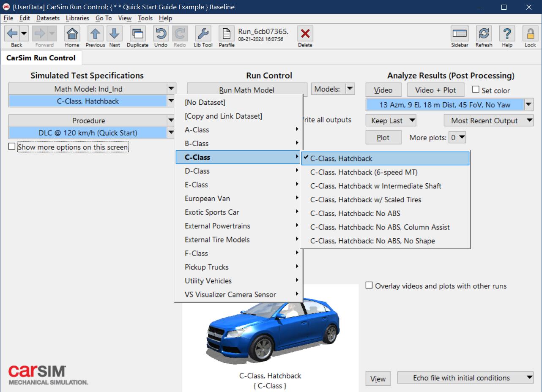This screenshot has width=542, height=392.
Task: Choose [Copy and Link Dataset] menu entry
Action: (239, 116)
